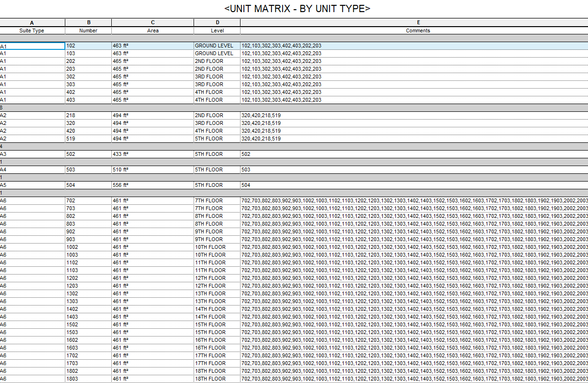Select column header letter A

(32, 22)
